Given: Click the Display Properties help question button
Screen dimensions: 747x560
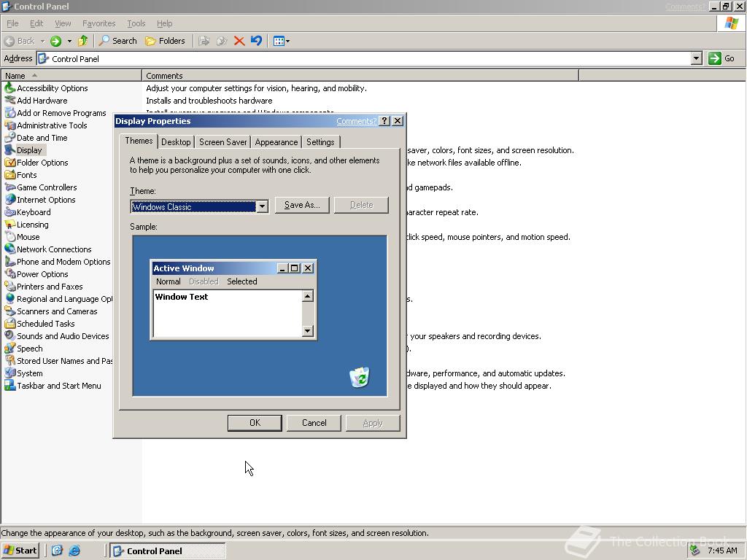Looking at the screenshot, I should (x=385, y=121).
